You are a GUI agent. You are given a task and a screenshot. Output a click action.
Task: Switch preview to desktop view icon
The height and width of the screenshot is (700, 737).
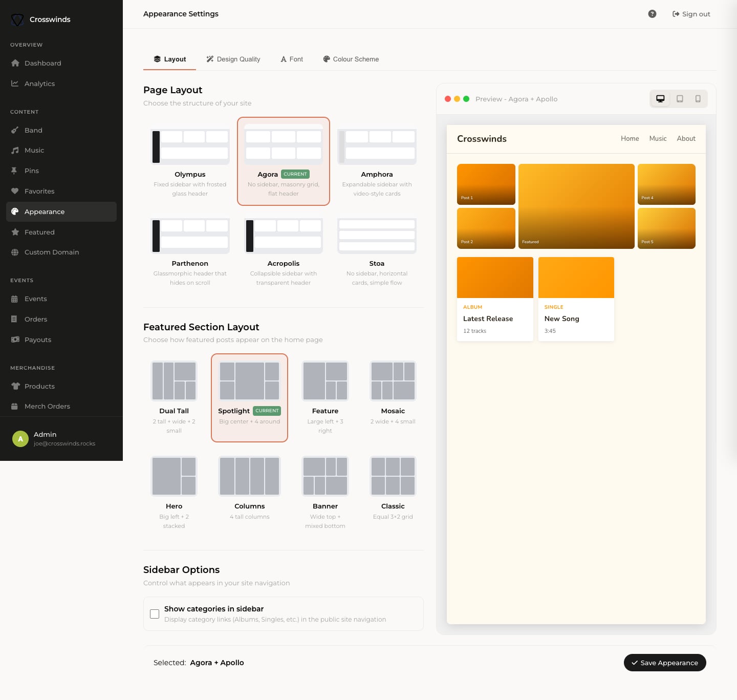point(660,99)
